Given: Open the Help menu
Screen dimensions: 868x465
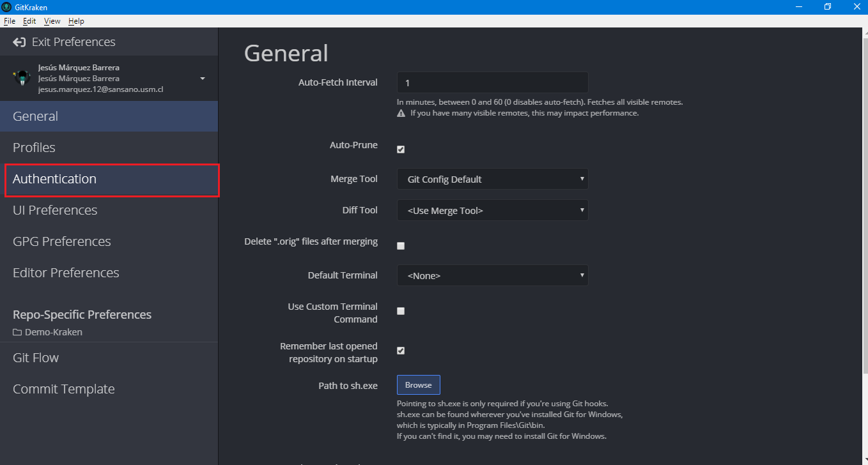Looking at the screenshot, I should tap(76, 21).
